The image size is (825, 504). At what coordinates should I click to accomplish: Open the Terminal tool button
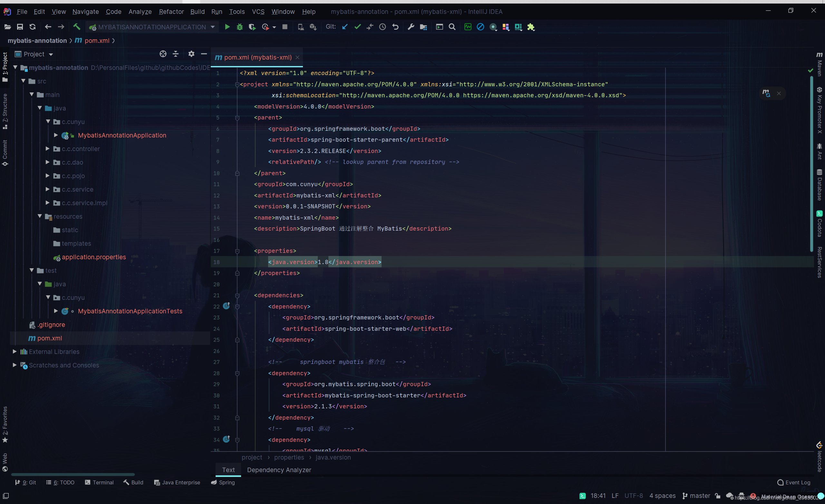click(x=100, y=482)
